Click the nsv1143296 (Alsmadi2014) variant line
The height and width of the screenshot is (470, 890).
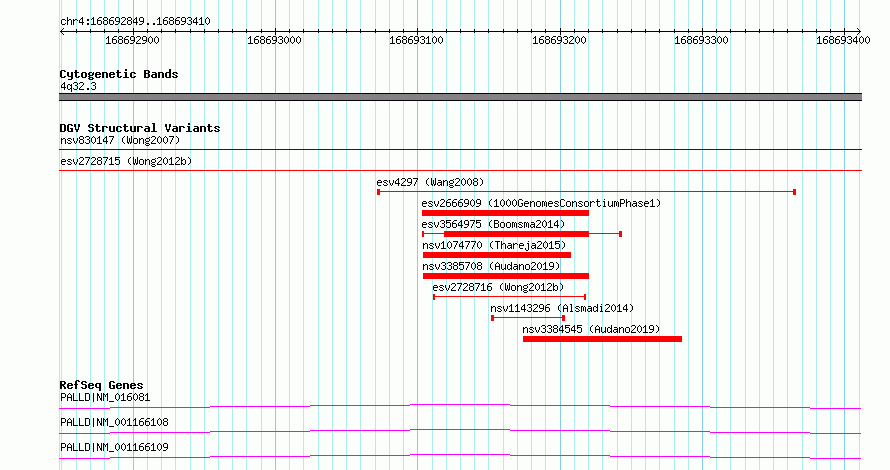[528, 318]
